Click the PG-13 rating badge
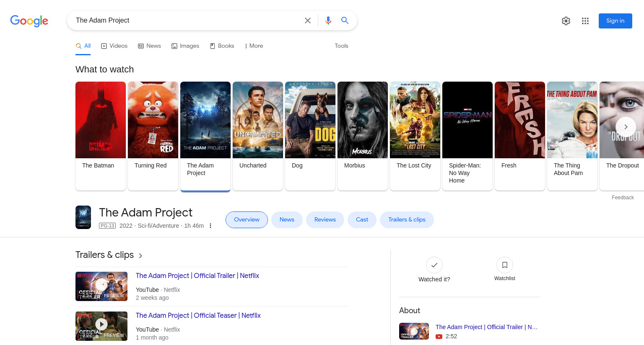This screenshot has height=345, width=644. 107,226
